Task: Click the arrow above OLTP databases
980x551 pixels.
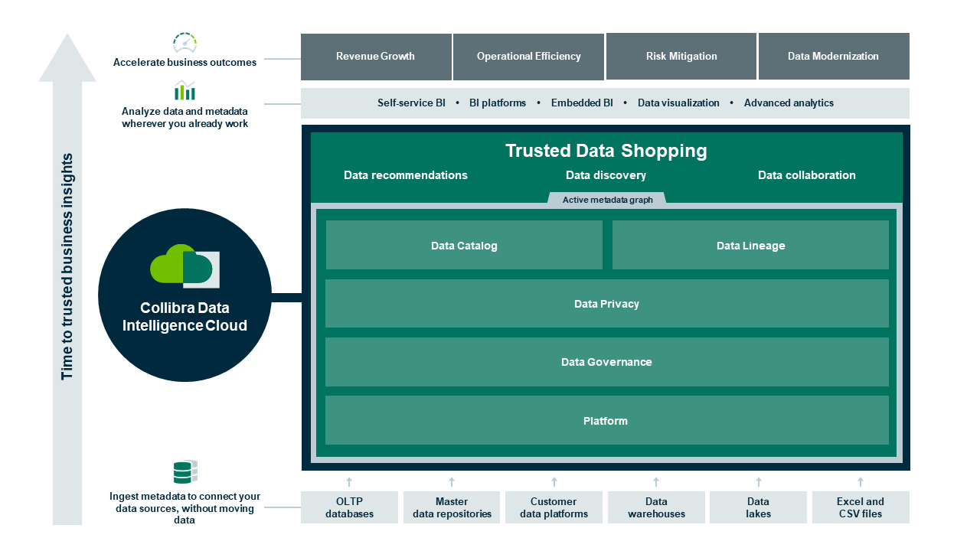Action: [349, 482]
